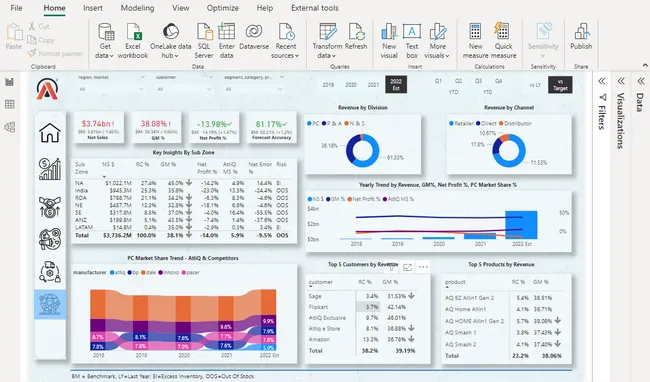650x382 pixels.
Task: Select quarter Q3 filter
Action: pos(478,81)
